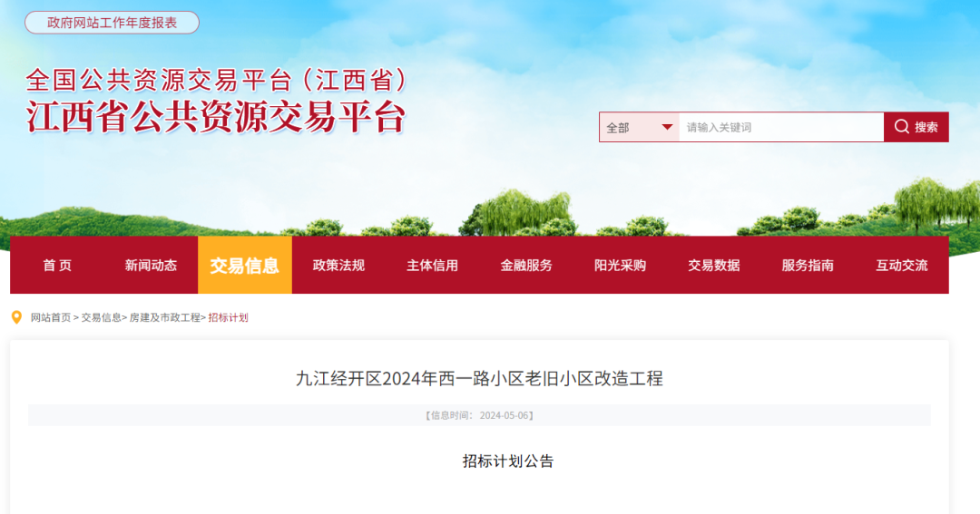The width and height of the screenshot is (980, 514).
Task: Open 主体信用 menu item
Action: [x=433, y=266]
